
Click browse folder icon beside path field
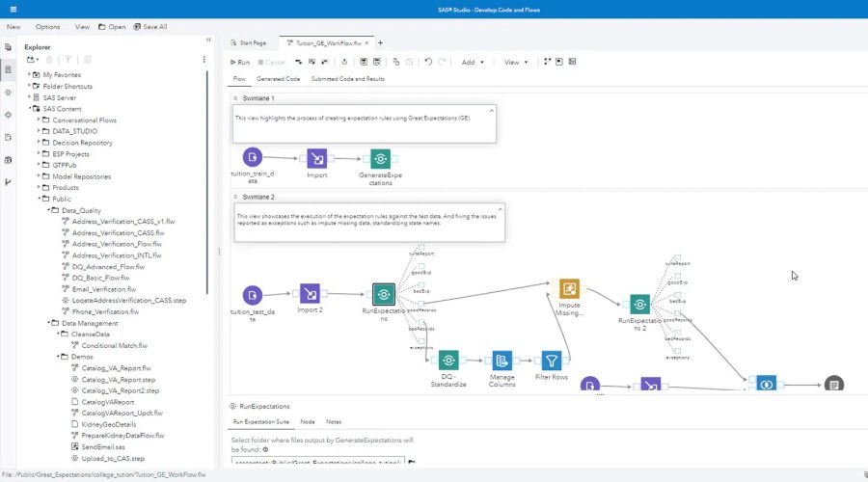411,462
